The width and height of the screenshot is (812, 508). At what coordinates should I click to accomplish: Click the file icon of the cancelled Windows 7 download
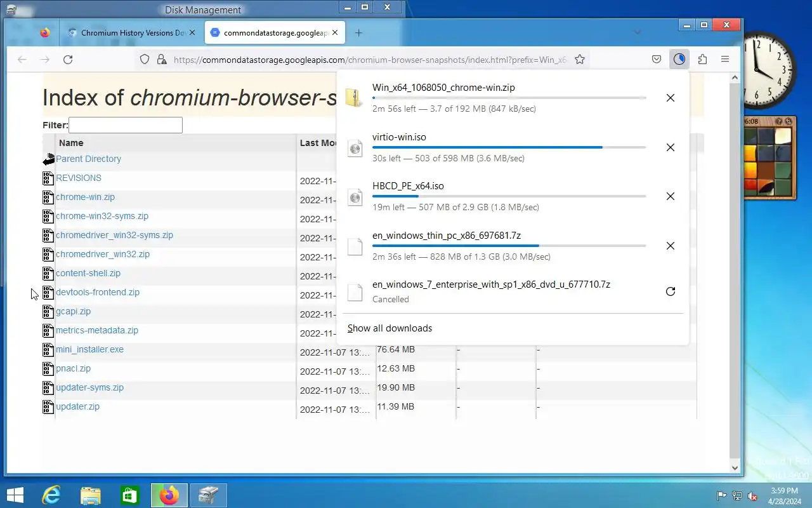pyautogui.click(x=355, y=292)
